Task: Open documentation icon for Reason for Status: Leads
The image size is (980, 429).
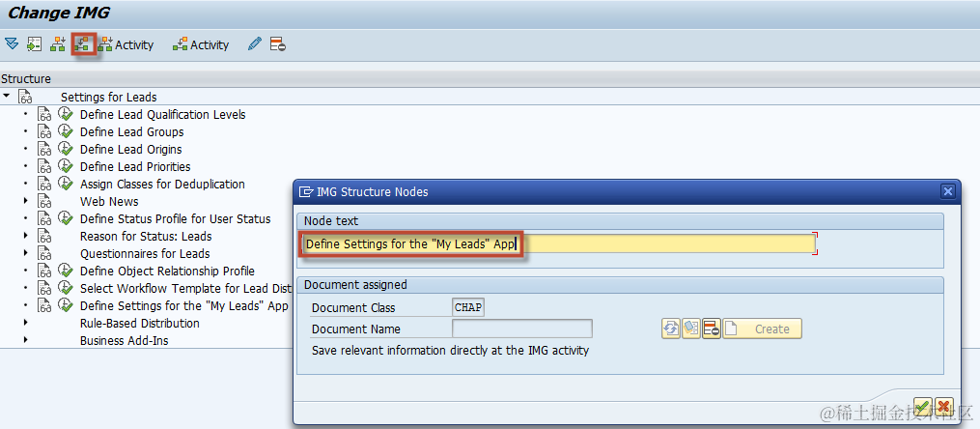Action: [43, 237]
